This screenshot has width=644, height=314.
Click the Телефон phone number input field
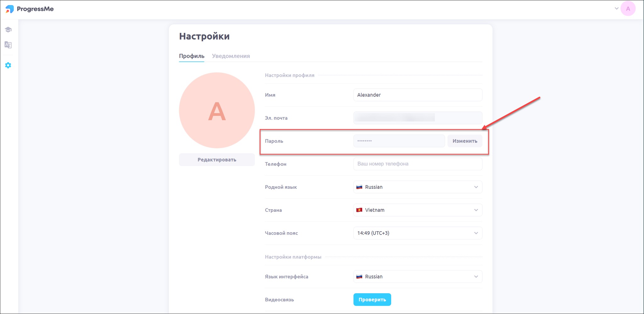coord(418,164)
